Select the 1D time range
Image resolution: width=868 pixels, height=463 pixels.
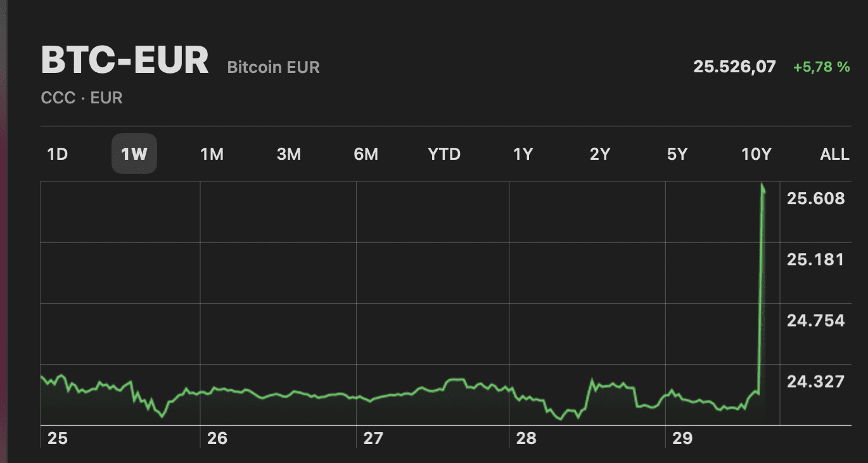[x=58, y=154]
